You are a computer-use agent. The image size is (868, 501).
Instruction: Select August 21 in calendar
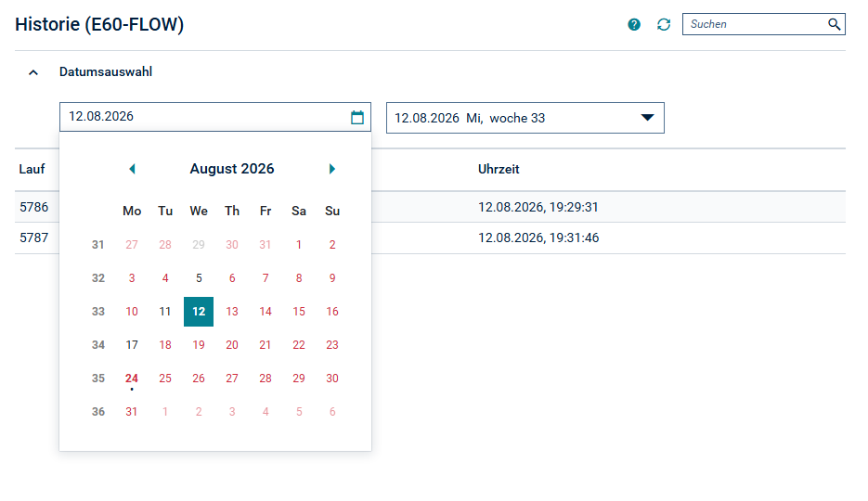(x=266, y=345)
